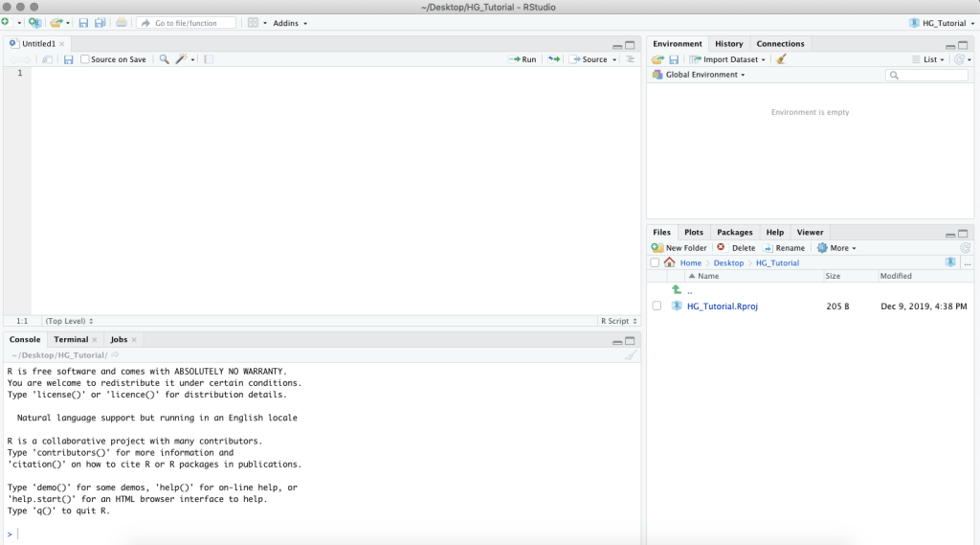This screenshot has width=980, height=545.
Task: Click the home folder icon in Files
Action: tap(670, 262)
